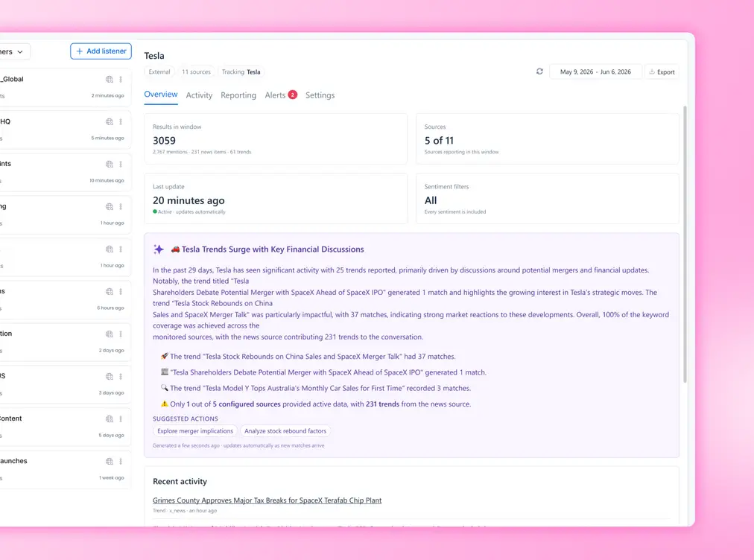
Task: Click the globe icon on the 2 days ago listener
Action: pos(110,334)
